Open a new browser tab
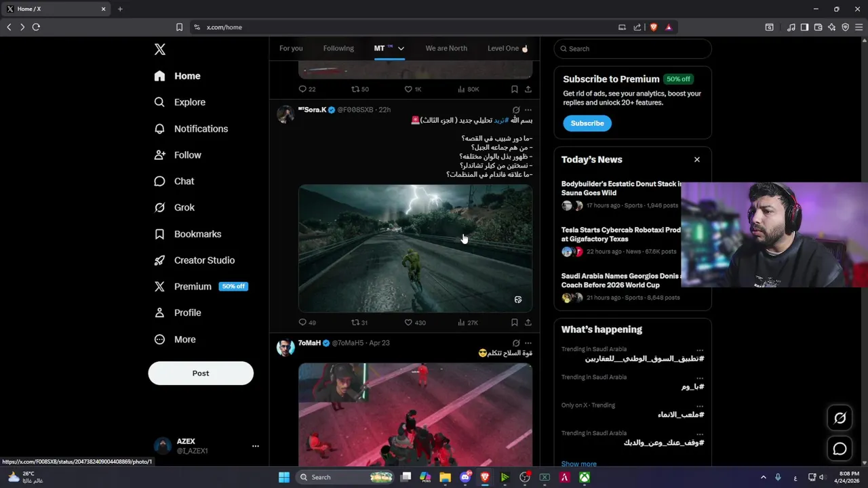This screenshot has height=488, width=868. tap(120, 9)
